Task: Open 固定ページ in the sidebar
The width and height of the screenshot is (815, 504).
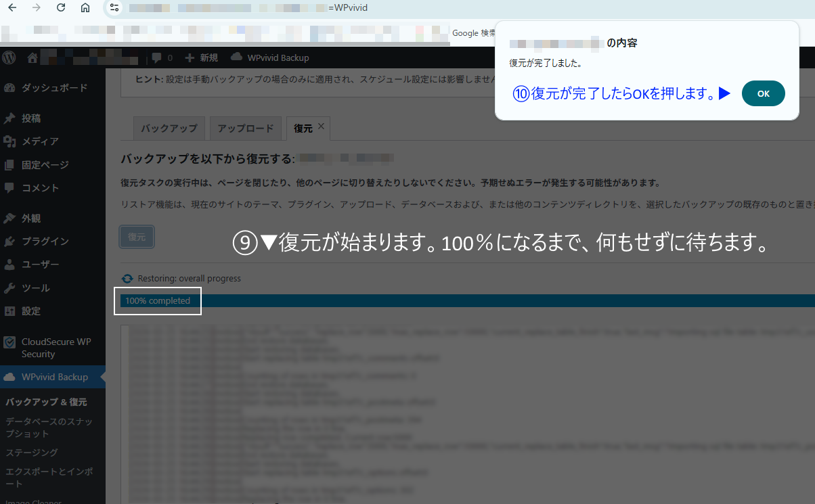Action: (x=45, y=164)
